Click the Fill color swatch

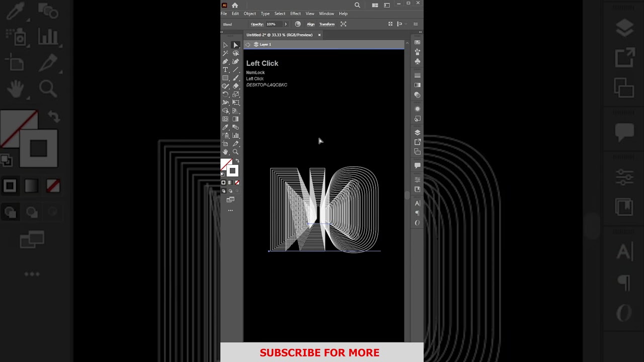(x=226, y=164)
